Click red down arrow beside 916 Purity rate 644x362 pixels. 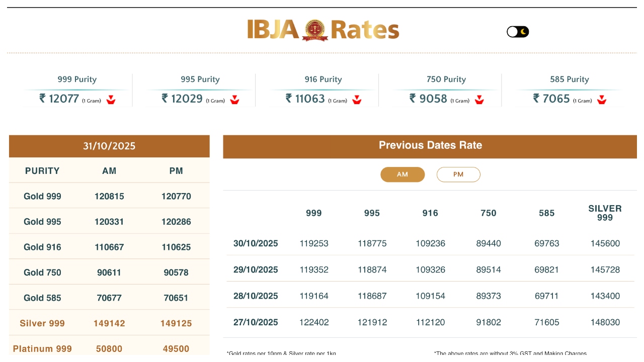(x=357, y=100)
